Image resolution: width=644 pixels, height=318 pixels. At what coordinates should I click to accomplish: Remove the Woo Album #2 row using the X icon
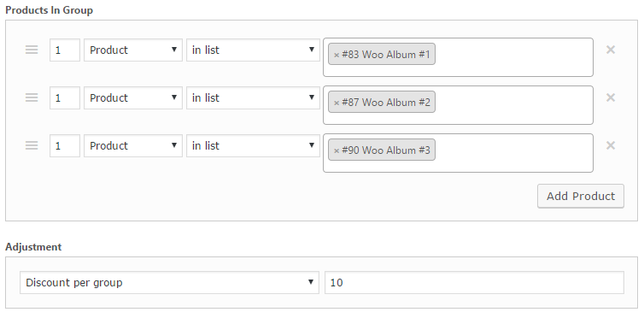point(611,97)
